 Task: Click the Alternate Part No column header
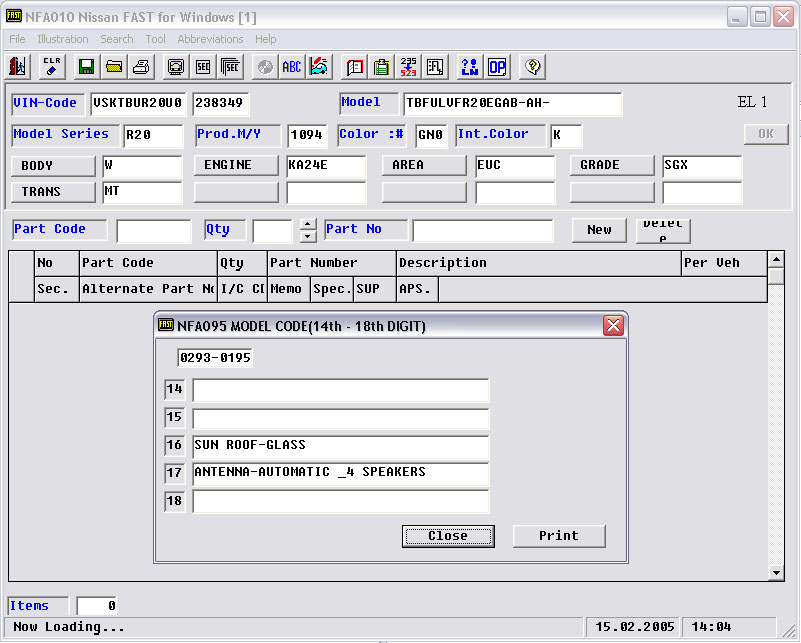coord(148,290)
